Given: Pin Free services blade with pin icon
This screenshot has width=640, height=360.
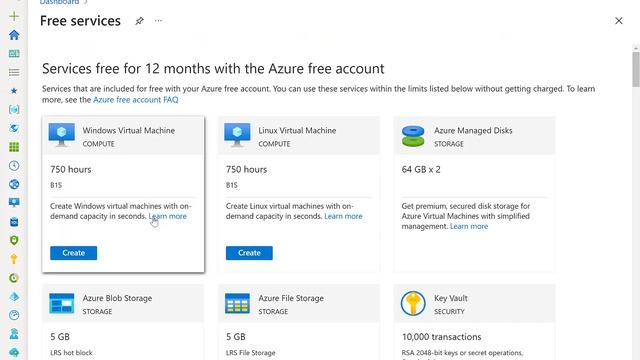Looking at the screenshot, I should coord(139,21).
